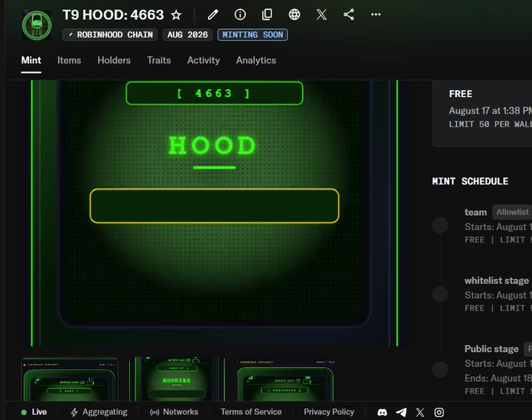The image size is (532, 420).
Task: Click the MINT SCHEDULE heading
Action: click(x=470, y=181)
